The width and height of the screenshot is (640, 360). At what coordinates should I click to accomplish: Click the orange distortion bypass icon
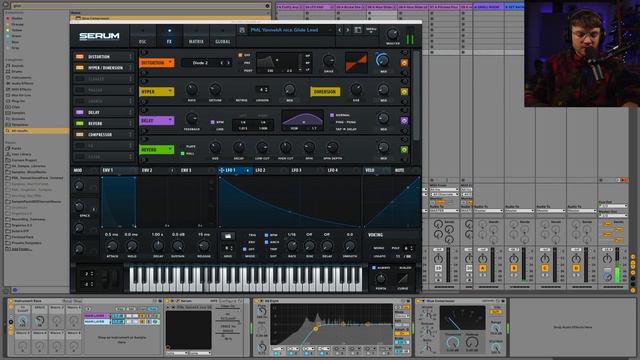[404, 63]
